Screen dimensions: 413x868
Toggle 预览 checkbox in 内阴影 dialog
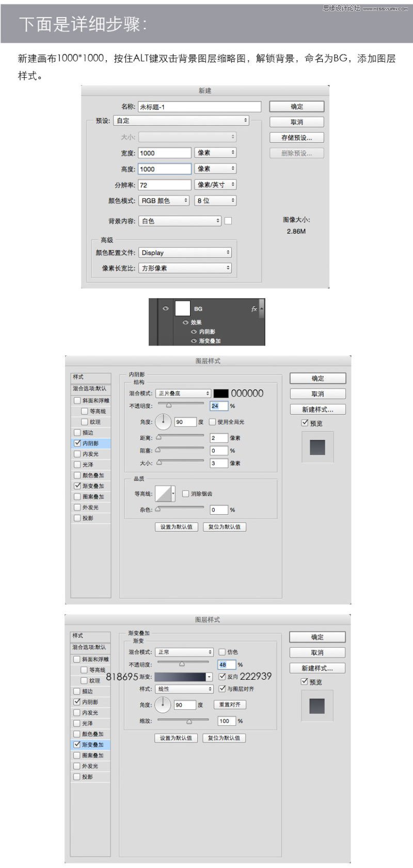point(305,423)
